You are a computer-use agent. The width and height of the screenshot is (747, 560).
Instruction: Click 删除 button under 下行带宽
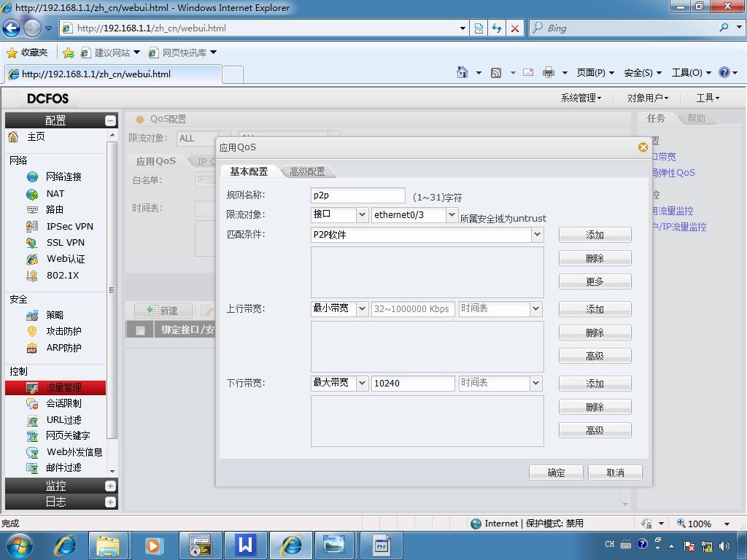[595, 407]
